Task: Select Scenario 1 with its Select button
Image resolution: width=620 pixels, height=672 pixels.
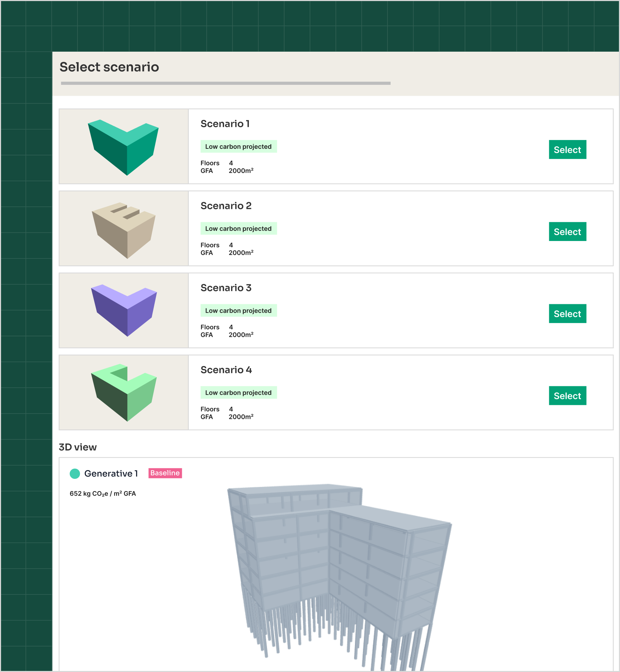Action: (567, 149)
